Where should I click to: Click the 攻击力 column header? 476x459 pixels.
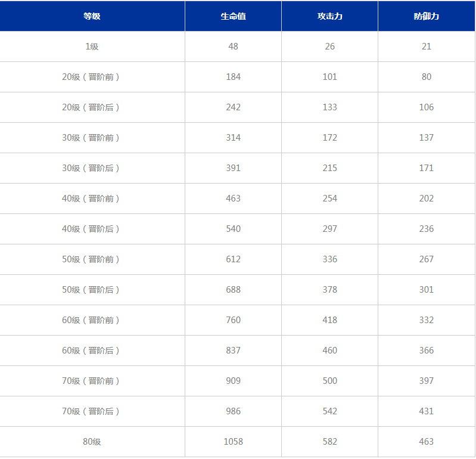point(329,16)
